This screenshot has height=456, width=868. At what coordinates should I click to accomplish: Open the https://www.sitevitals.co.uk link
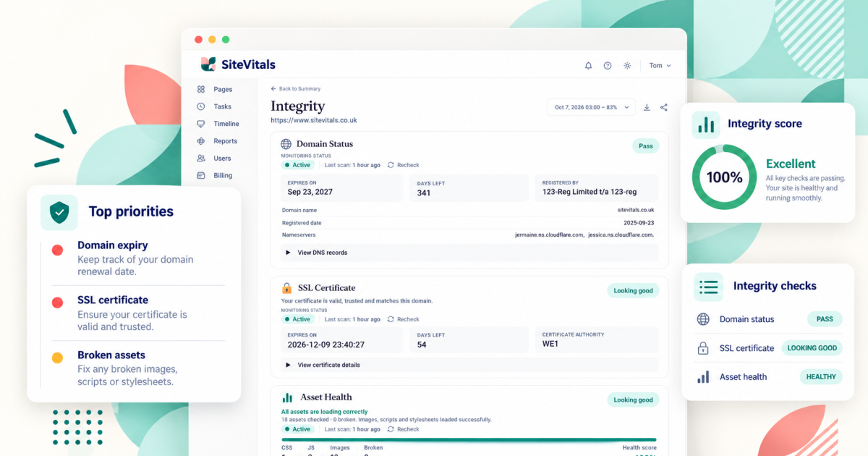(x=314, y=120)
